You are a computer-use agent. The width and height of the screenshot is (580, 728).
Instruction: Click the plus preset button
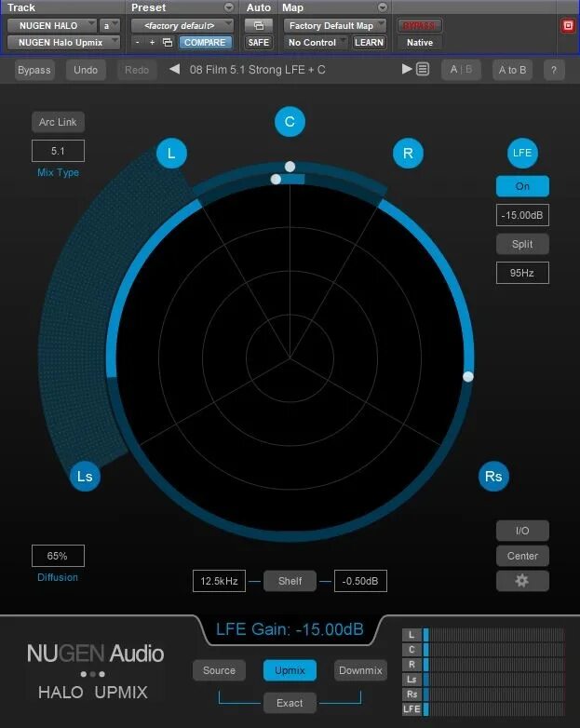(x=152, y=43)
